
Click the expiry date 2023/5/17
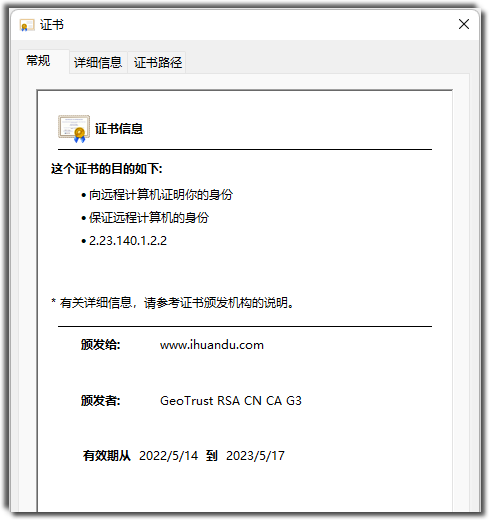tap(255, 455)
